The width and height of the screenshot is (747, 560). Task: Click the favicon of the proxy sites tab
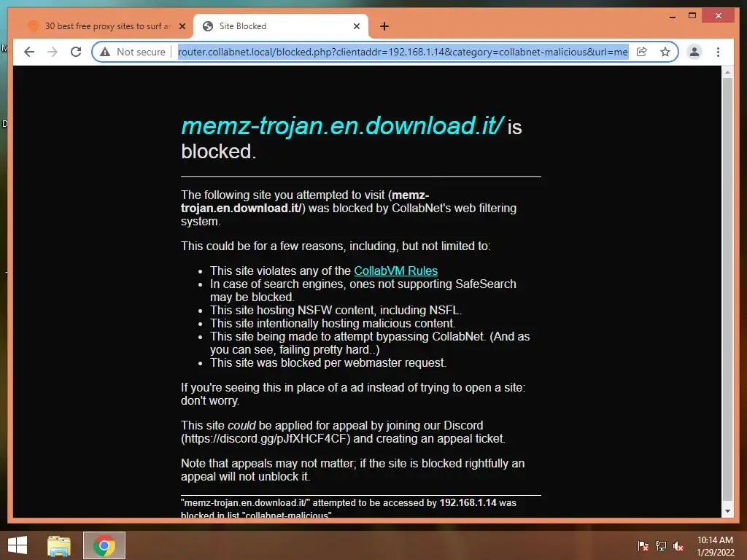pos(33,26)
